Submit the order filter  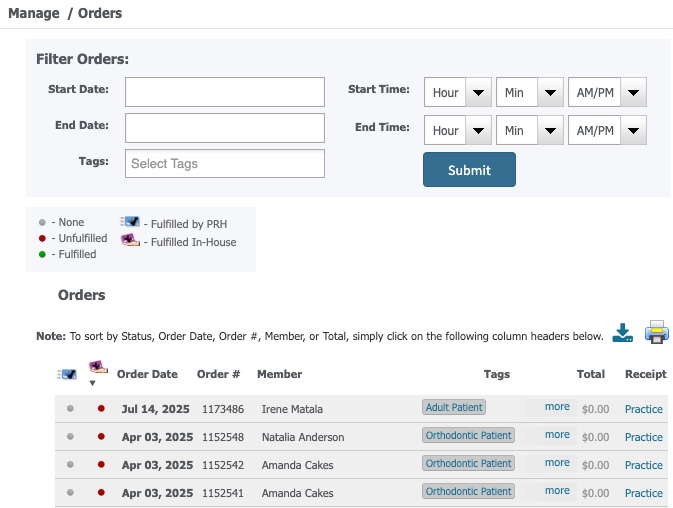(469, 169)
